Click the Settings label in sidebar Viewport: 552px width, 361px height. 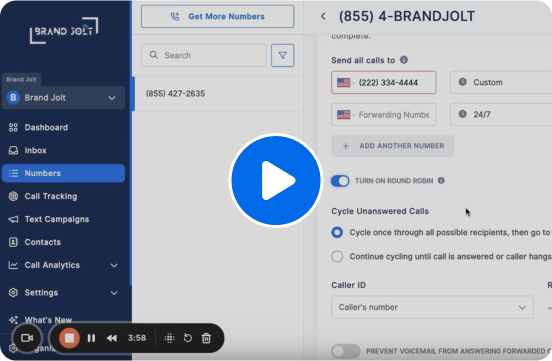point(41,293)
